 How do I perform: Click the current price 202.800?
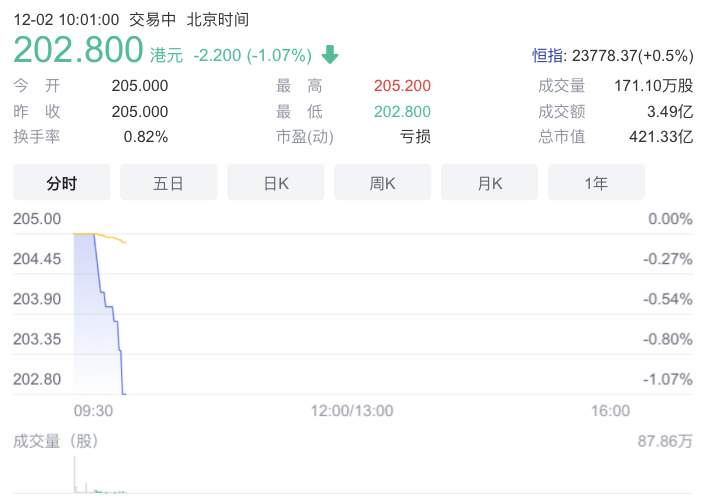click(78, 52)
